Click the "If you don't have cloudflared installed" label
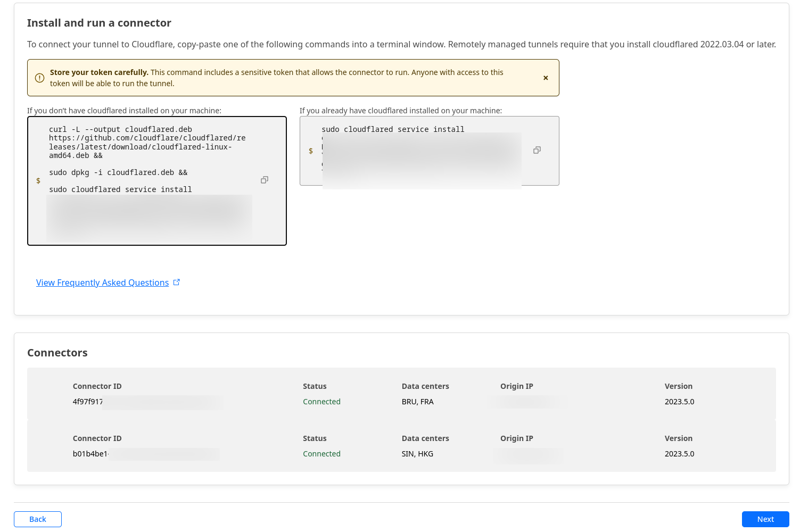800x532 pixels. (x=124, y=111)
